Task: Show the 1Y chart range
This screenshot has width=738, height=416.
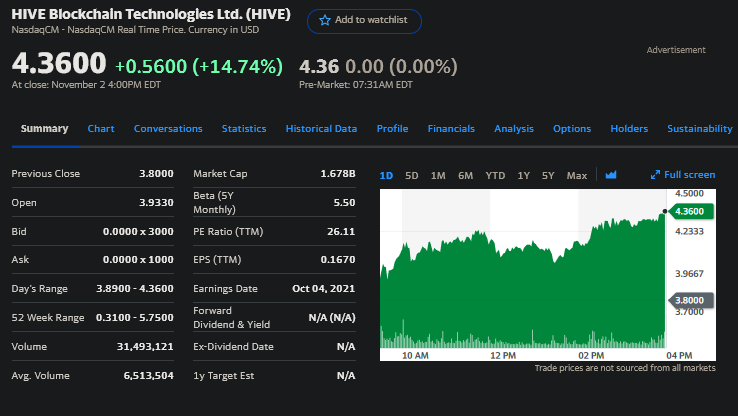Action: pos(523,176)
